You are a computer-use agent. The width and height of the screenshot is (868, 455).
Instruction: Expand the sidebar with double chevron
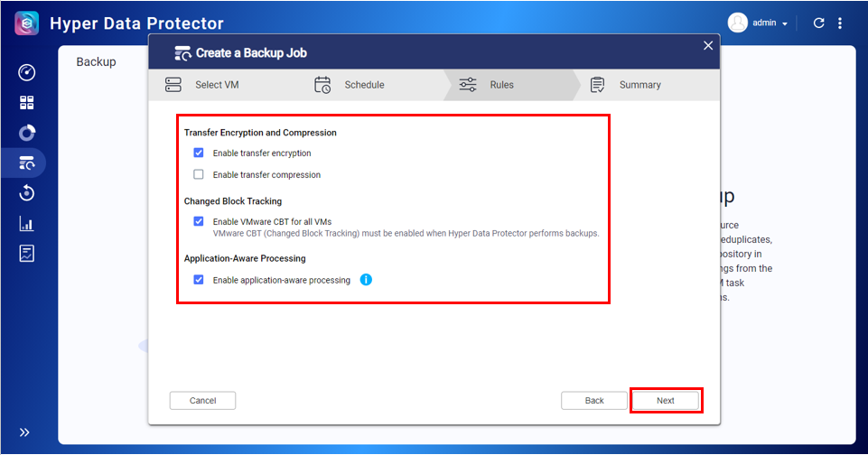(24, 432)
